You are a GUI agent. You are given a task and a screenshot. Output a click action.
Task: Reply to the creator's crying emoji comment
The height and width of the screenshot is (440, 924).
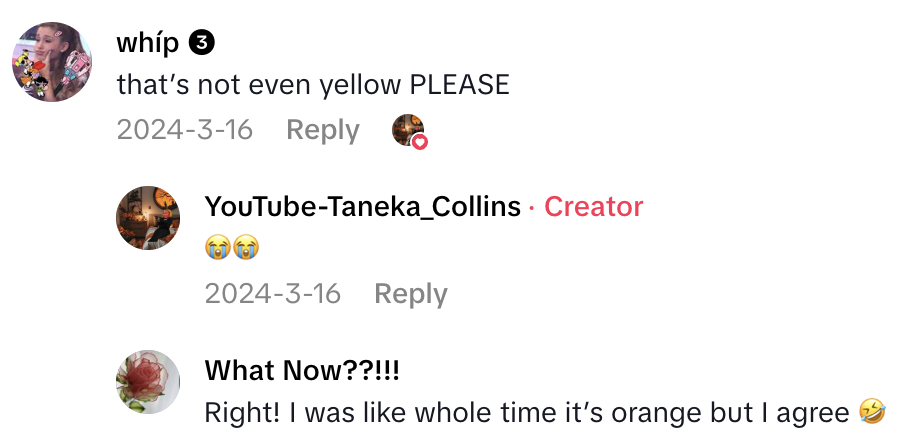click(410, 294)
